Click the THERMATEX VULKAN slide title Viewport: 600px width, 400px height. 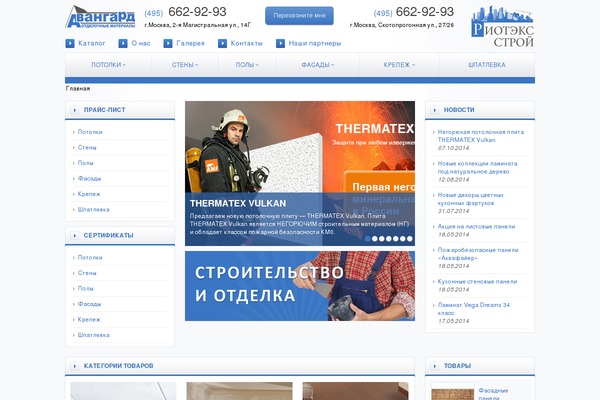coord(238,204)
